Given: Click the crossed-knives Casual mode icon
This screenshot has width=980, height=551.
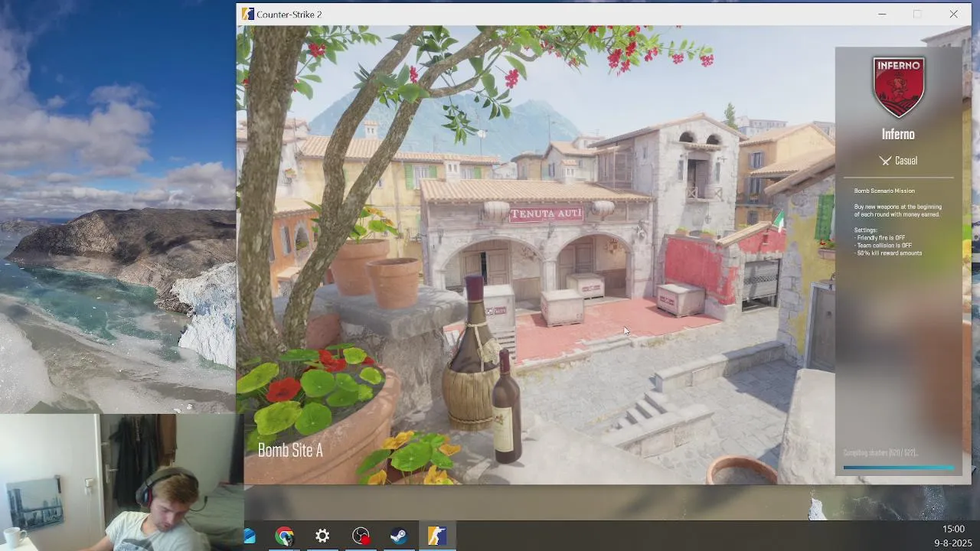Looking at the screenshot, I should 885,161.
